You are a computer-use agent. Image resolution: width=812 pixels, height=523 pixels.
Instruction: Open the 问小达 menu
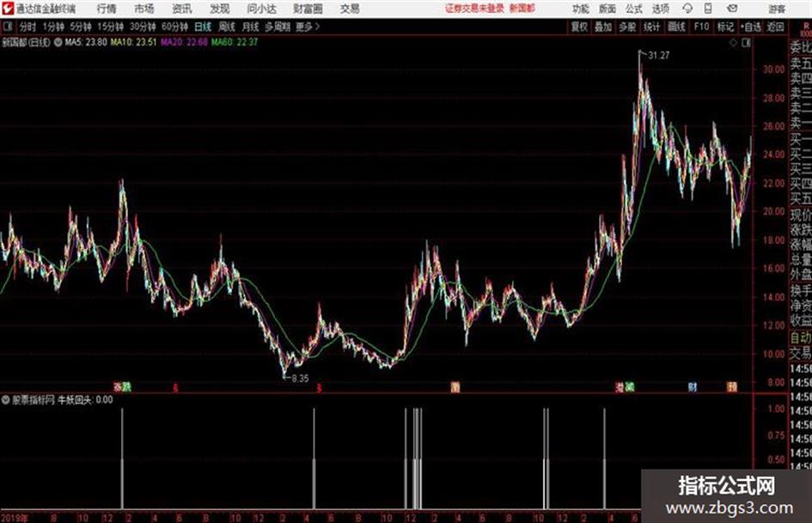coord(261,9)
